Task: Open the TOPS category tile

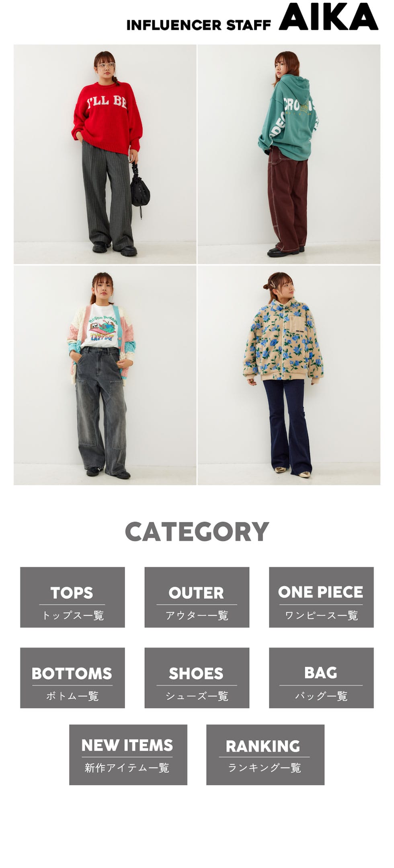Action: point(72,597)
